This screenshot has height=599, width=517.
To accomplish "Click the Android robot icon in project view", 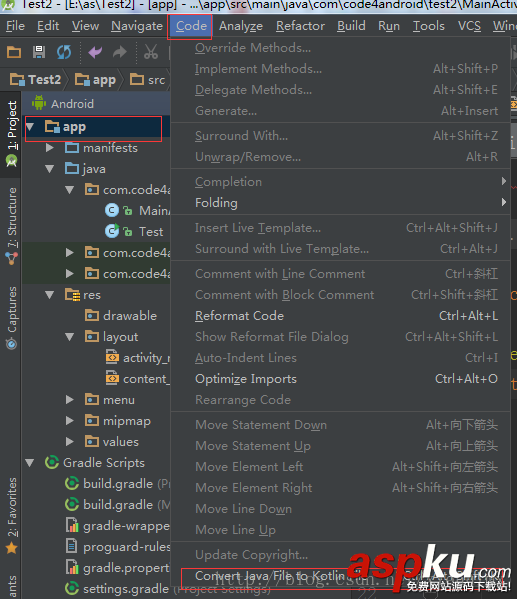I will click(39, 103).
